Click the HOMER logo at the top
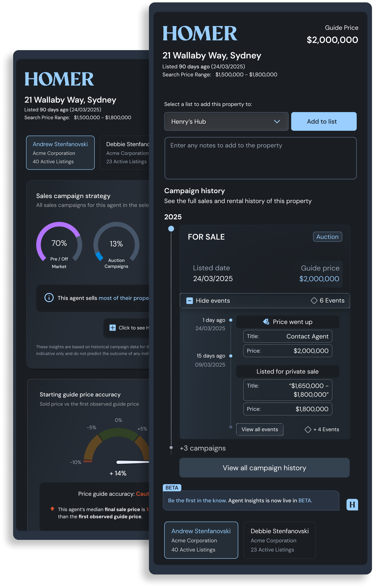The width and height of the screenshot is (374, 588). pyautogui.click(x=201, y=33)
